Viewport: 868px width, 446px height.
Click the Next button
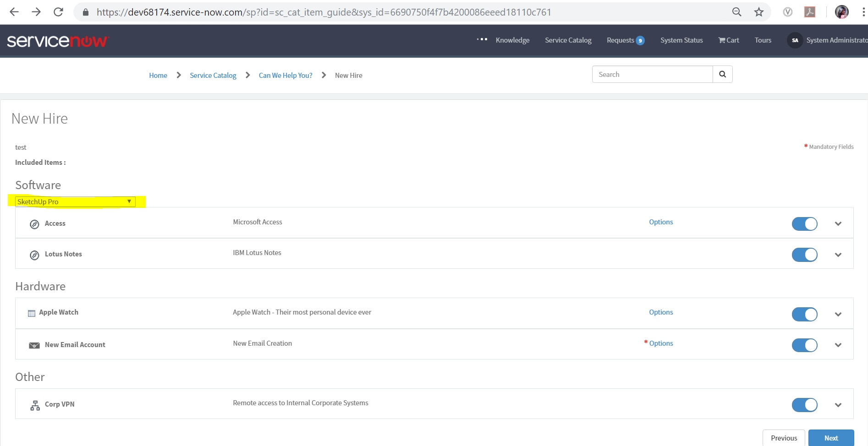[x=831, y=438]
